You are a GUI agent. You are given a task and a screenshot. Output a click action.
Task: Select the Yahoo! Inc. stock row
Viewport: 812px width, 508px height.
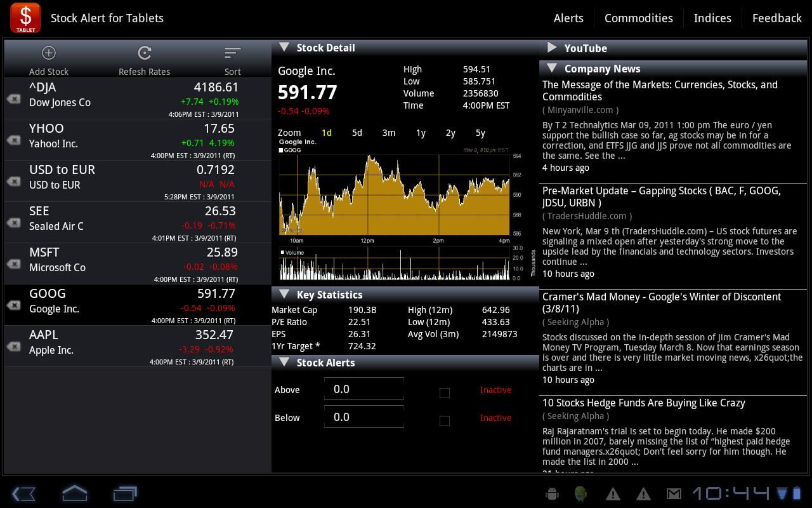pyautogui.click(x=138, y=140)
